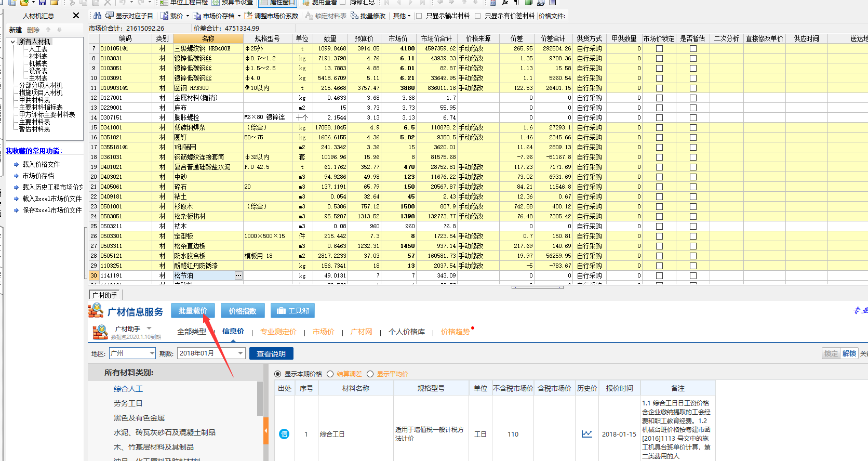Open the 期数 2018年01月 combo box
The width and height of the screenshot is (868, 461).
pos(211,353)
